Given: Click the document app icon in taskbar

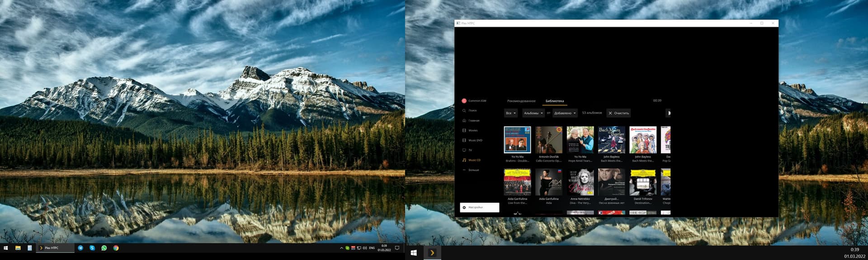Looking at the screenshot, I should 30,248.
